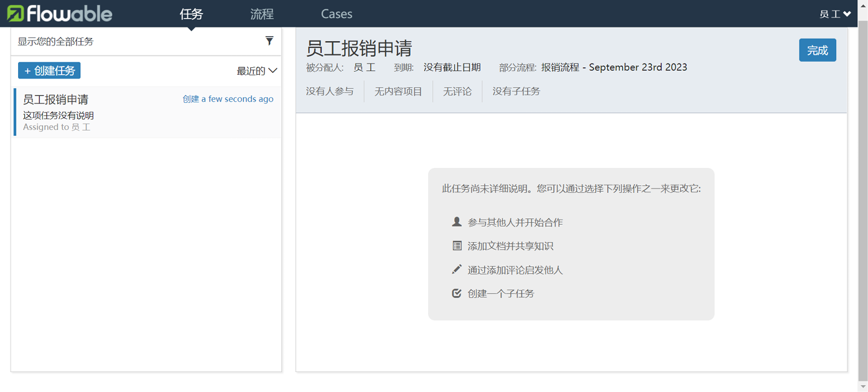Switch to the 任务 tab
Screen dimensions: 868x392
tap(191, 14)
